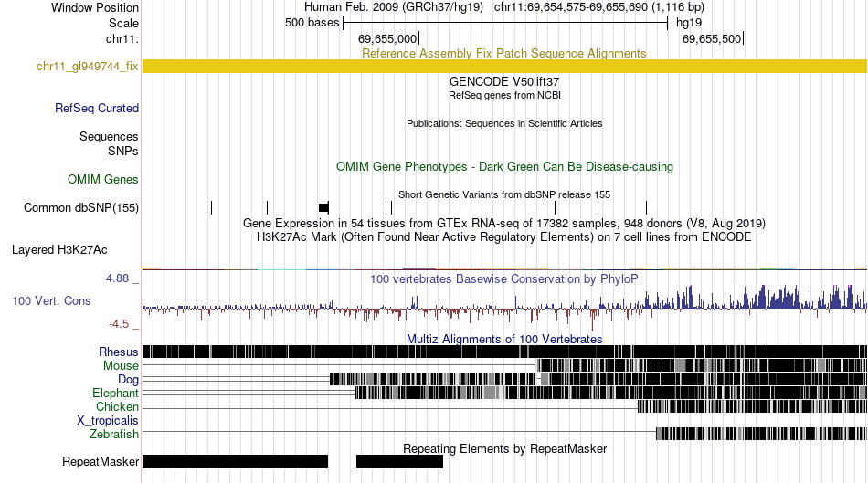Click the thick block dbSNP variant marker

pos(323,207)
